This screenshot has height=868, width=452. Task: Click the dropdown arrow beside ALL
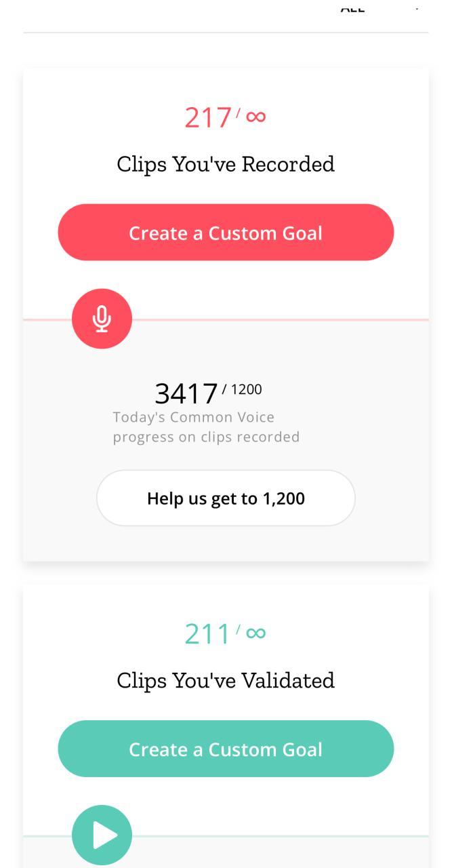click(417, 7)
